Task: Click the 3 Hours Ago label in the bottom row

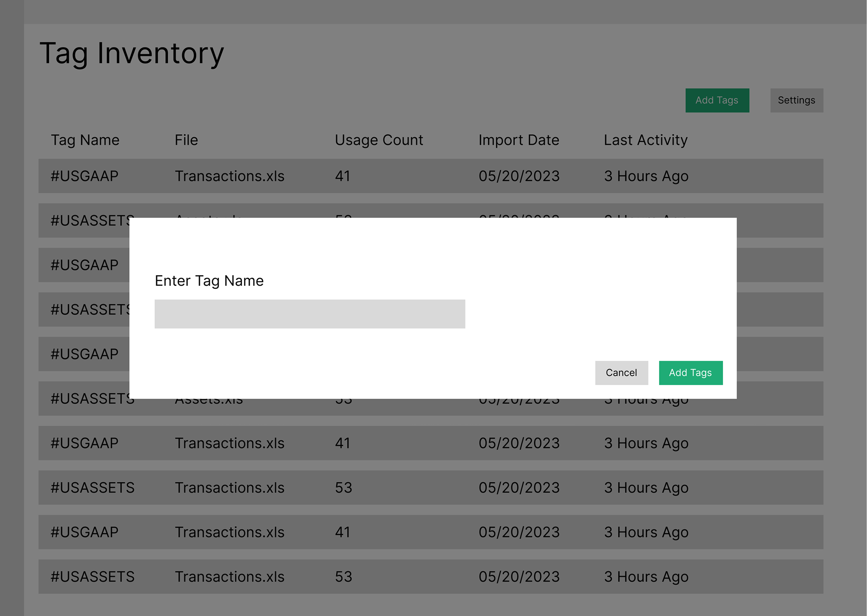Action: point(646,576)
